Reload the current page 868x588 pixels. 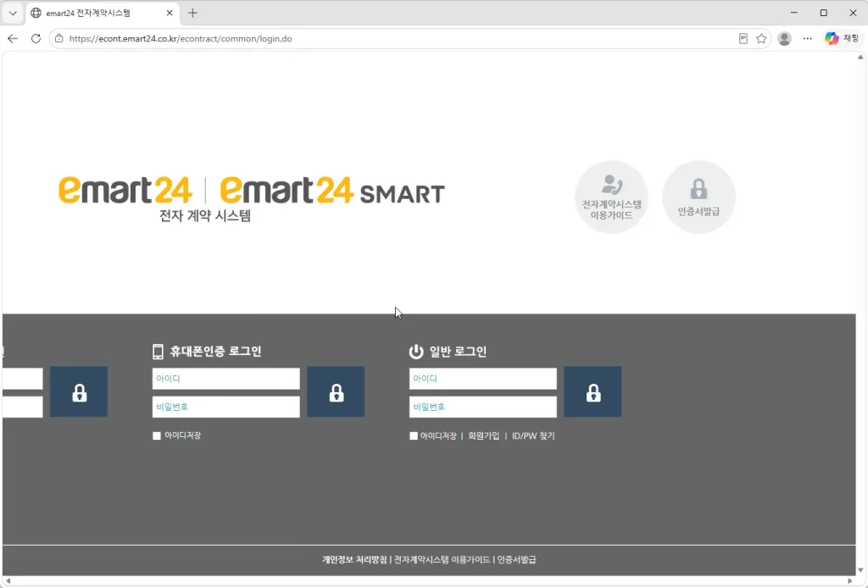(36, 39)
